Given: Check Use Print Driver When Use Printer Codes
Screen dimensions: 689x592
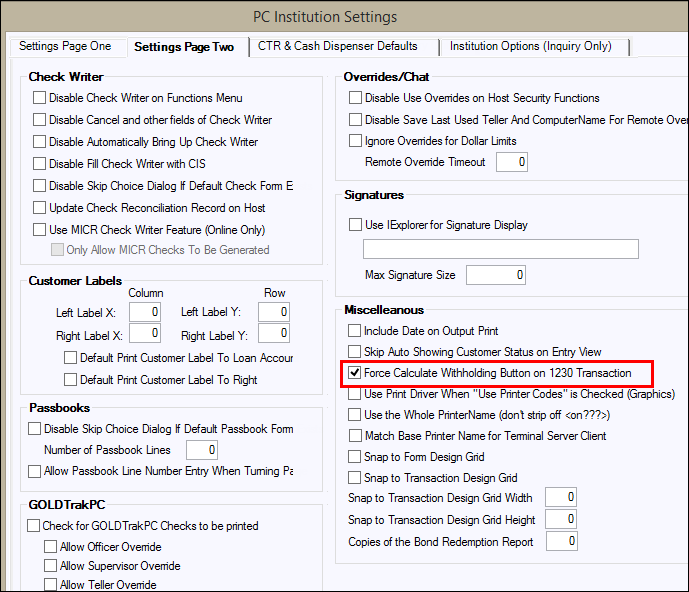Looking at the screenshot, I should pos(354,394).
